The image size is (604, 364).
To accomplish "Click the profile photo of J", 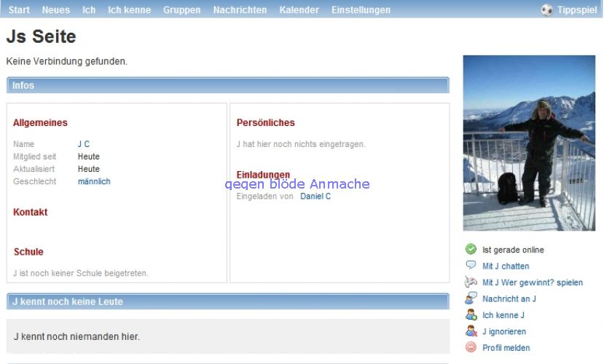I will tap(529, 143).
